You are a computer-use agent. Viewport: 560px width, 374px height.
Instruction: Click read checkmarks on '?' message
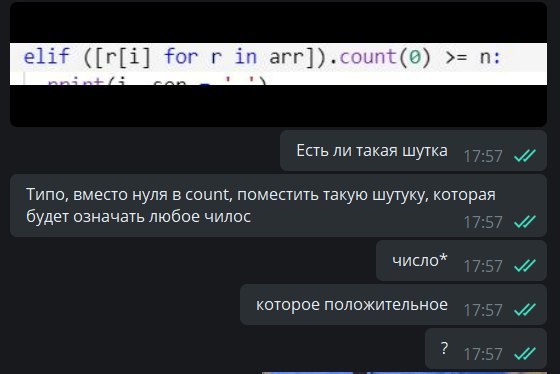coord(525,354)
